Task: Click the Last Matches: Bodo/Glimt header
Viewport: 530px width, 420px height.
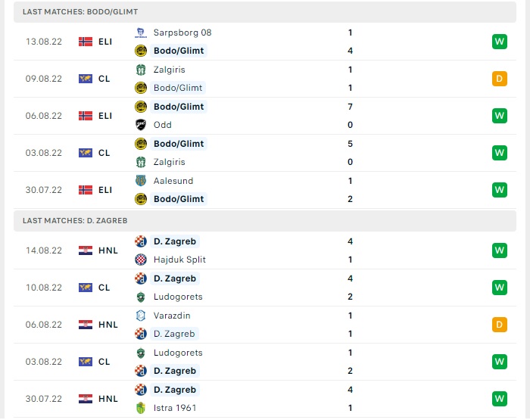Action: pos(265,12)
